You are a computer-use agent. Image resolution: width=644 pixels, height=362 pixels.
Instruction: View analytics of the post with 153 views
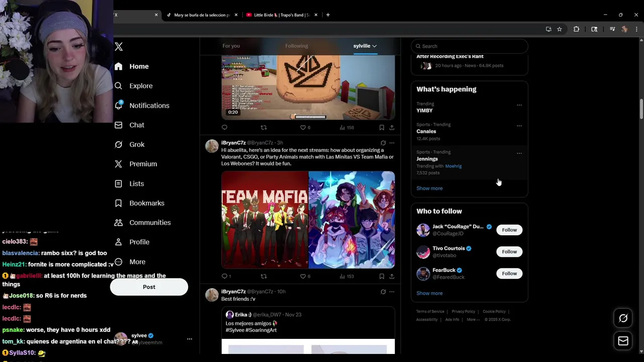pyautogui.click(x=347, y=276)
